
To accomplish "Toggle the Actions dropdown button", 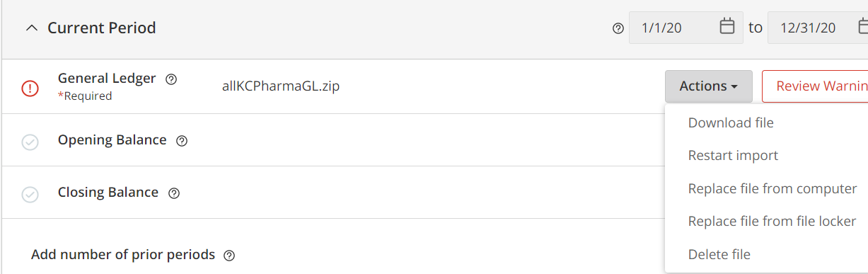I will coord(709,86).
